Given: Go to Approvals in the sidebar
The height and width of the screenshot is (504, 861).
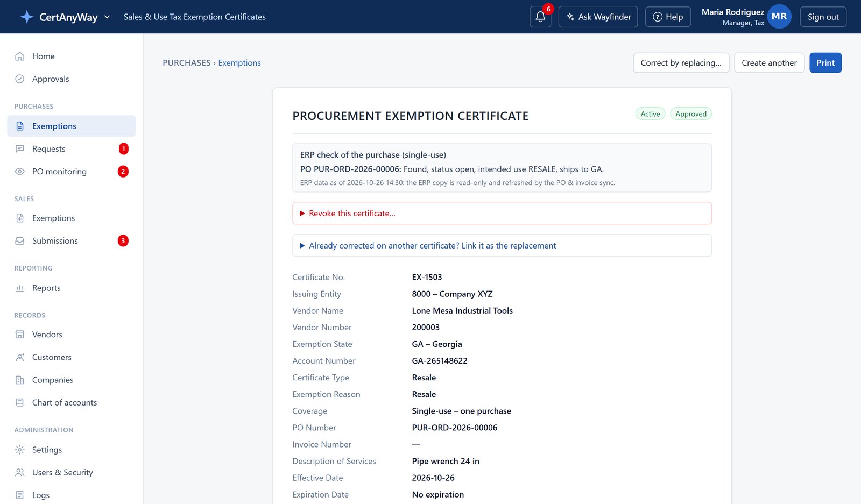Looking at the screenshot, I should click(72, 79).
